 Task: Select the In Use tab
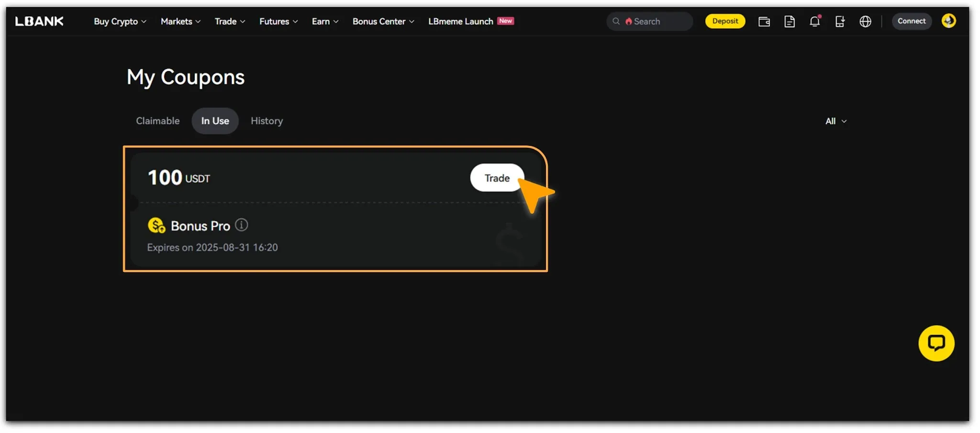pyautogui.click(x=215, y=121)
